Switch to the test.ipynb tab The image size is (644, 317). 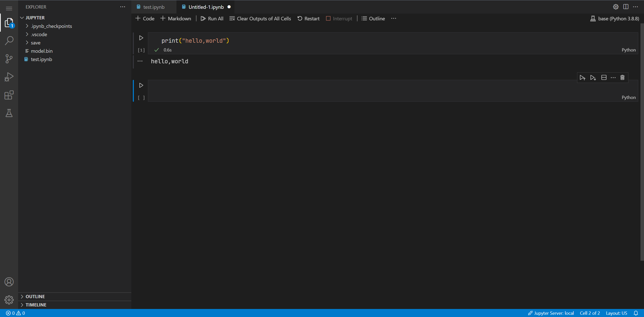click(x=154, y=7)
